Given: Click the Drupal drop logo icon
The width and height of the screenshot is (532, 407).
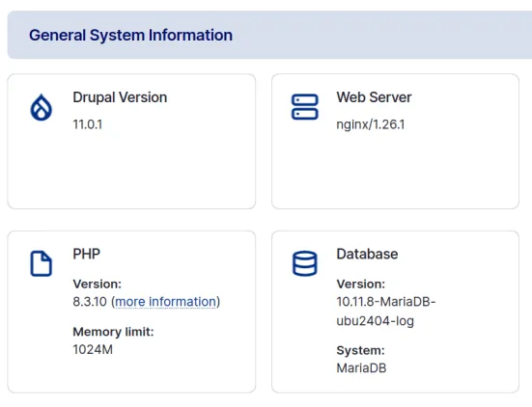Looking at the screenshot, I should coord(42,107).
